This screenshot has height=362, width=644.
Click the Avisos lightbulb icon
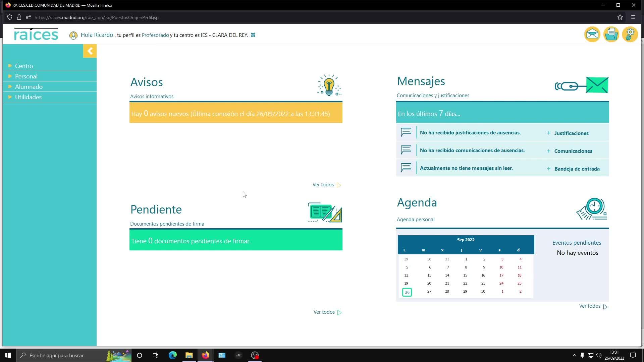click(x=329, y=85)
